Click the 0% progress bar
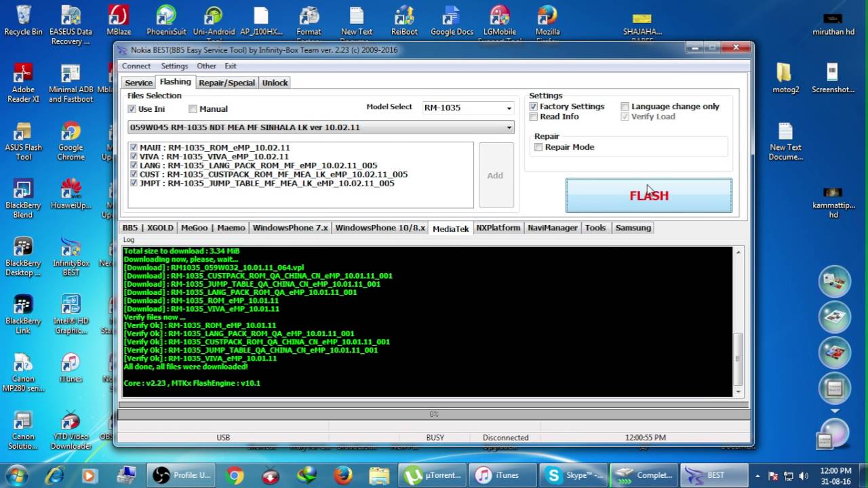 (x=433, y=414)
